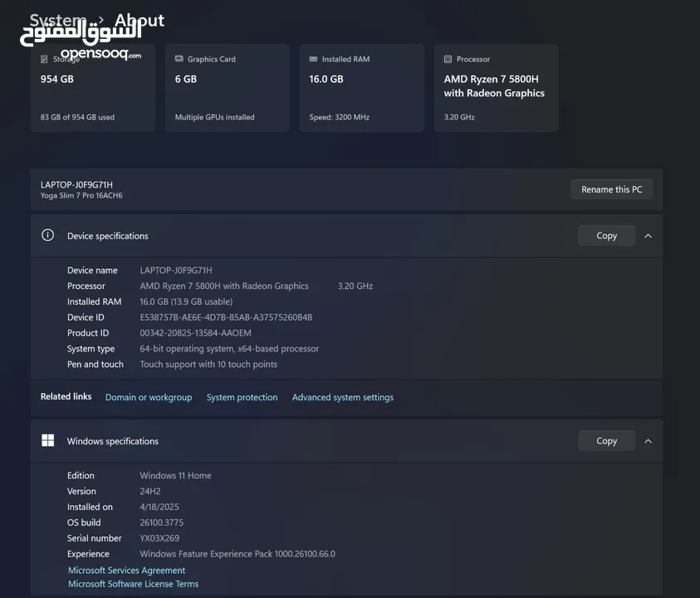
Task: Click the Device name value LAPTOP-J0F9G71H in specifications
Action: pyautogui.click(x=176, y=270)
